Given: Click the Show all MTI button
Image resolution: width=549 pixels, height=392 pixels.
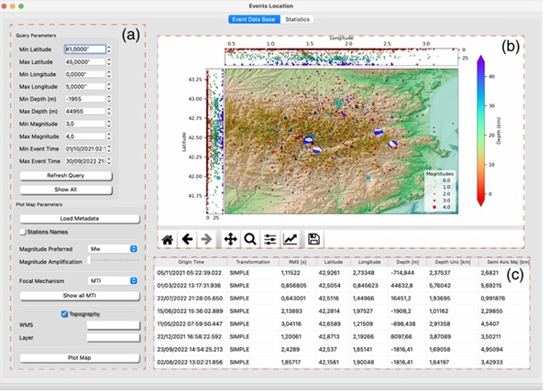Looking at the screenshot, I should (80, 296).
